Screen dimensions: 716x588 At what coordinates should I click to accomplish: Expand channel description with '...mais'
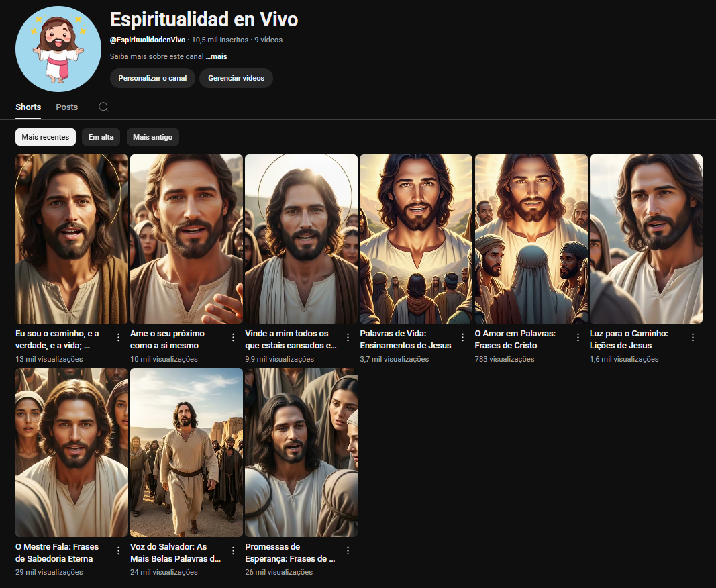pos(217,56)
